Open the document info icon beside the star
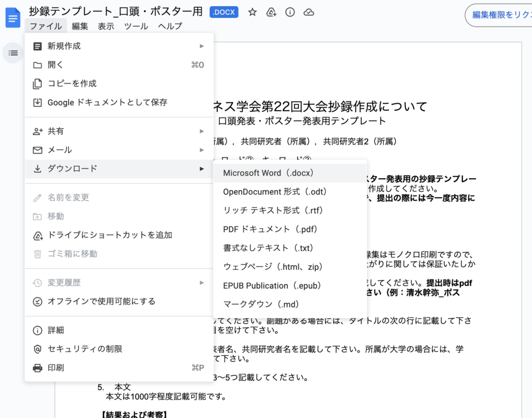The height and width of the screenshot is (418, 532). click(290, 12)
